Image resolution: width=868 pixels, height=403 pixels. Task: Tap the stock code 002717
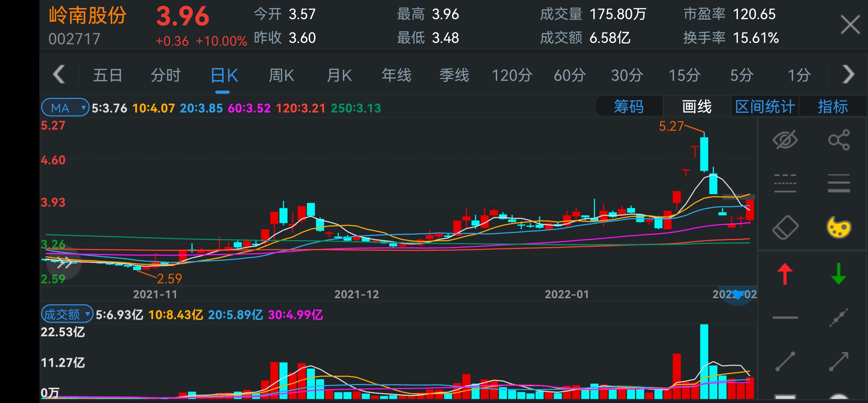[75, 39]
